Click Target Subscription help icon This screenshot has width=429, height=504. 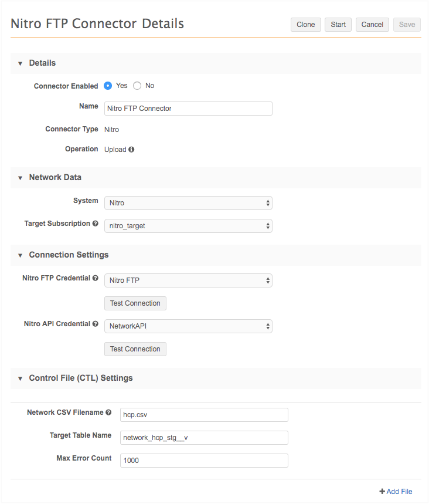[96, 224]
